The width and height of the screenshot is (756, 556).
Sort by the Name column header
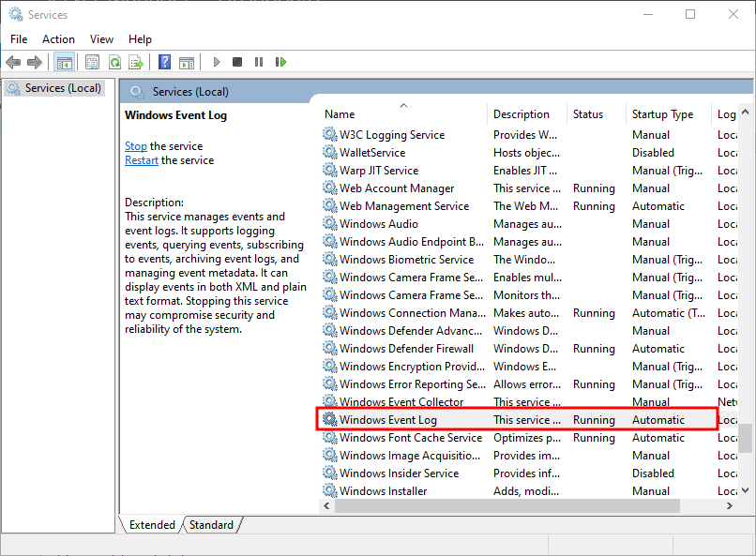click(x=404, y=114)
